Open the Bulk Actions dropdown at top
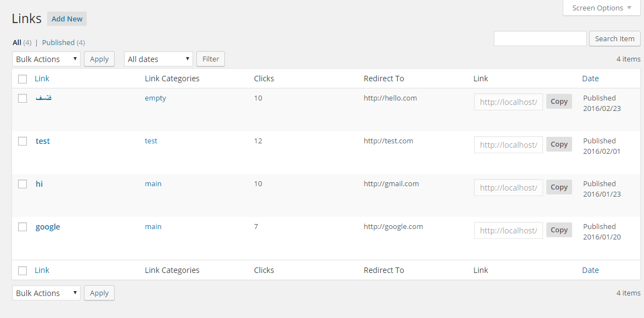Viewport: 644px width, 318px height. click(46, 59)
